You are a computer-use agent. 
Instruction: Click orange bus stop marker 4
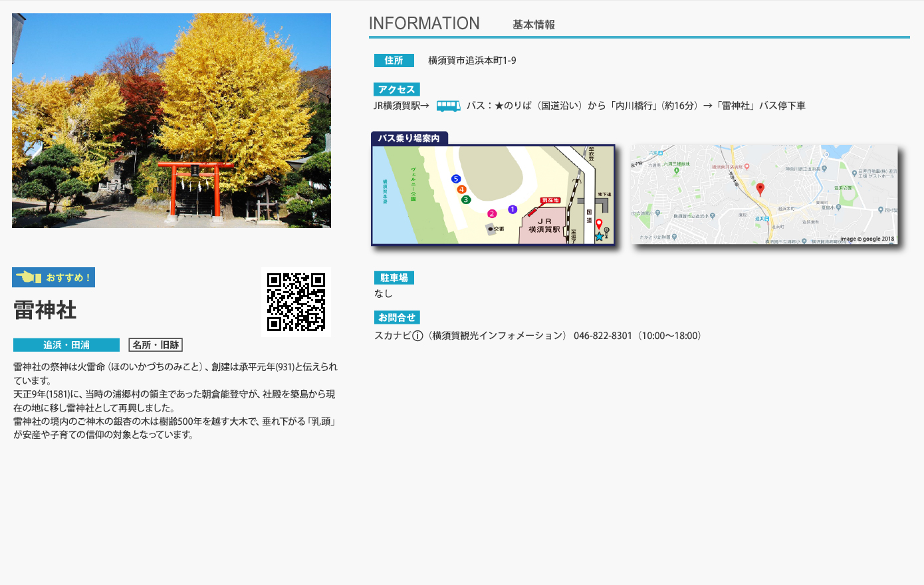point(461,189)
